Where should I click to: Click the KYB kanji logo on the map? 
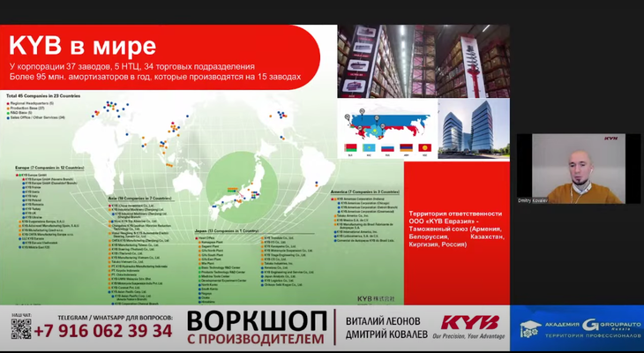[376, 299]
